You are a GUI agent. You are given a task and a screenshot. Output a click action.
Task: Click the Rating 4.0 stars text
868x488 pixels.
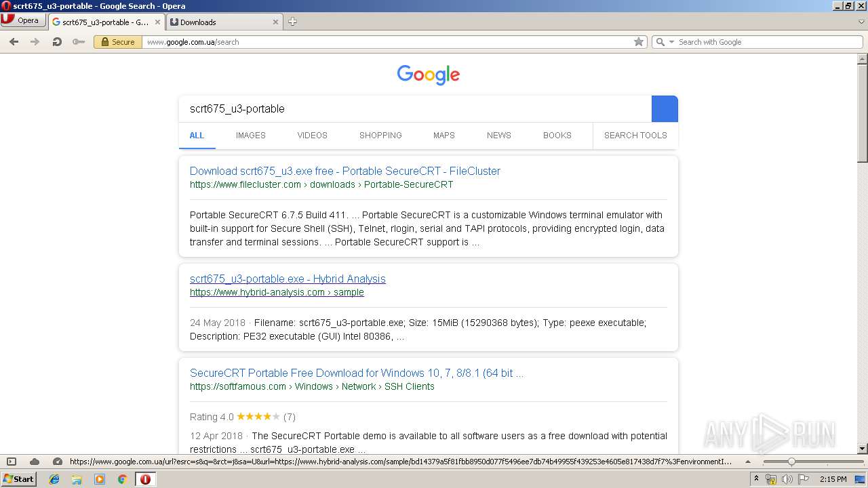tap(243, 417)
